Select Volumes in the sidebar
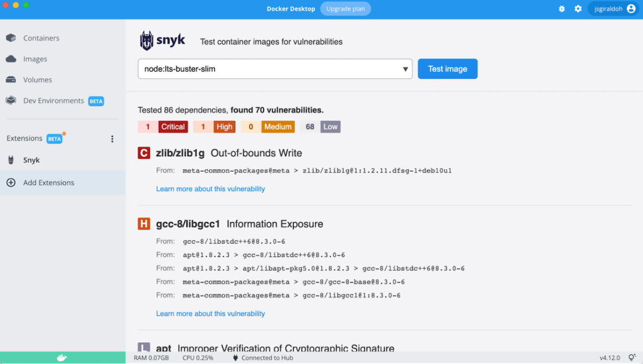Screen dimensions: 643x364 pyautogui.click(x=38, y=80)
